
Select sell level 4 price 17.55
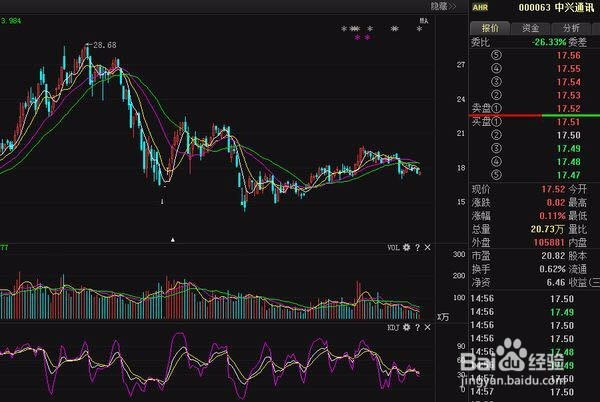point(568,69)
